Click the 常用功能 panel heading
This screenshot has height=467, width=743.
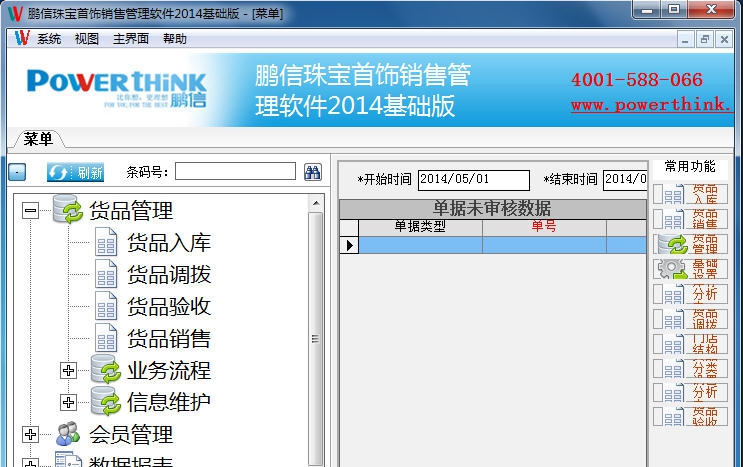690,166
